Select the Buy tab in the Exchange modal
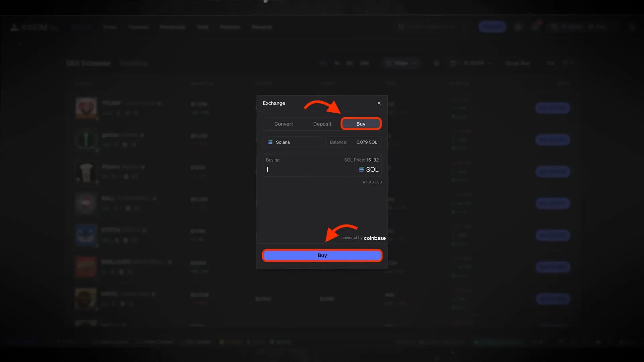 point(361,123)
